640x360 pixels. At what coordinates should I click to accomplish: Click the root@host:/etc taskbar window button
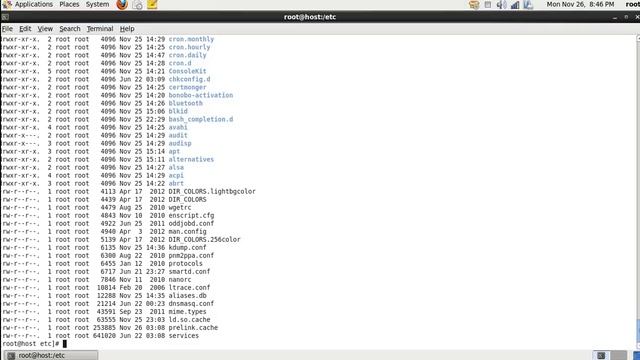click(x=51, y=356)
